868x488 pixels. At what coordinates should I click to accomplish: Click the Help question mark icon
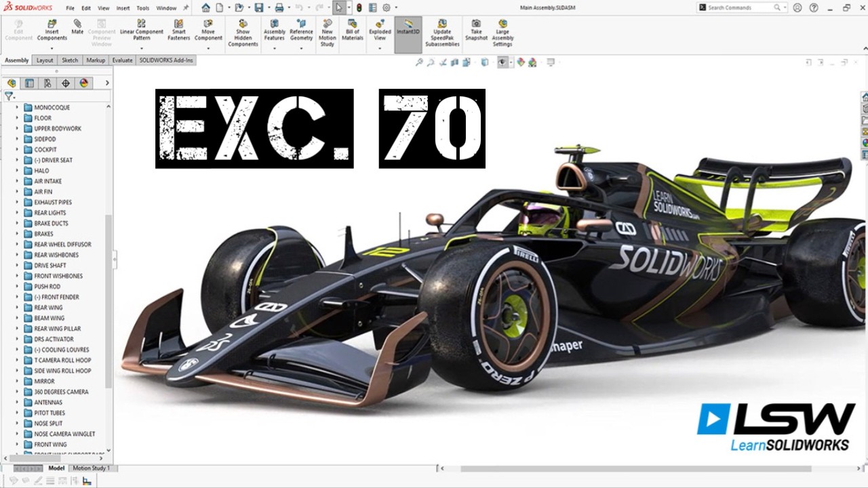tap(814, 7)
